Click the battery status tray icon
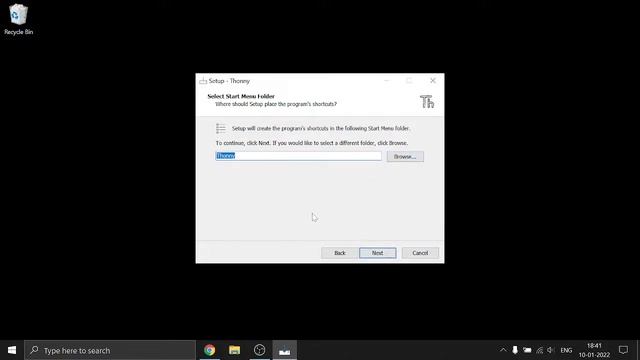Viewport: 640px width, 360px height. [x=527, y=350]
